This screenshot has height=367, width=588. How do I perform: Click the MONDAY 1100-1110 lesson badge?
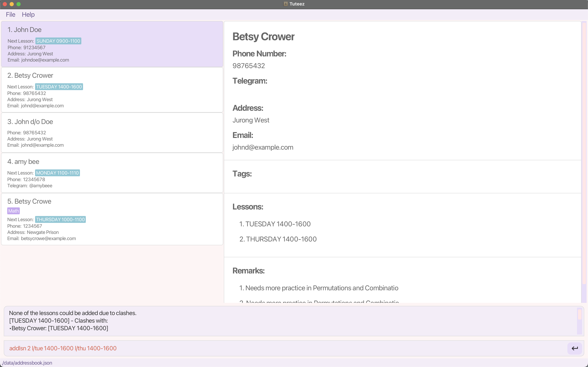58,173
